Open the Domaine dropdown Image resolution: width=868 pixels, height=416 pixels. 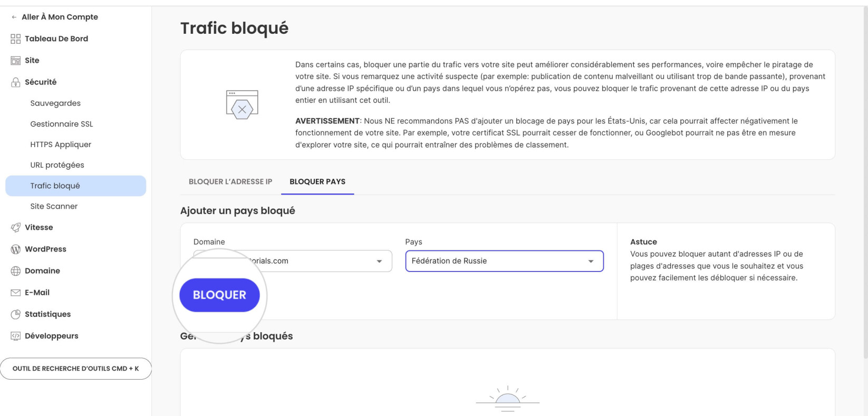pyautogui.click(x=293, y=261)
